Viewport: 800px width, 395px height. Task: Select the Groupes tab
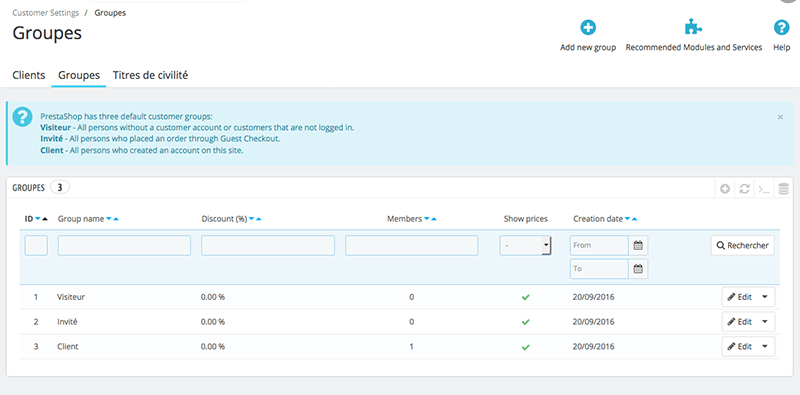pos(79,76)
